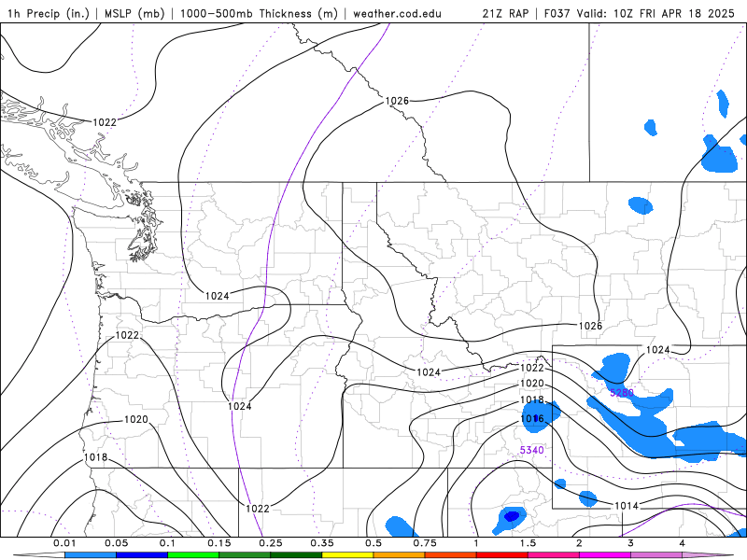Click the 1018 label off the Oregon coast
The height and width of the screenshot is (560, 747).
point(95,457)
